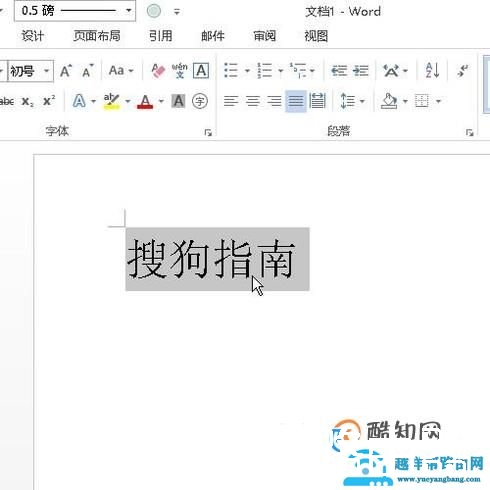Align text right

click(274, 101)
